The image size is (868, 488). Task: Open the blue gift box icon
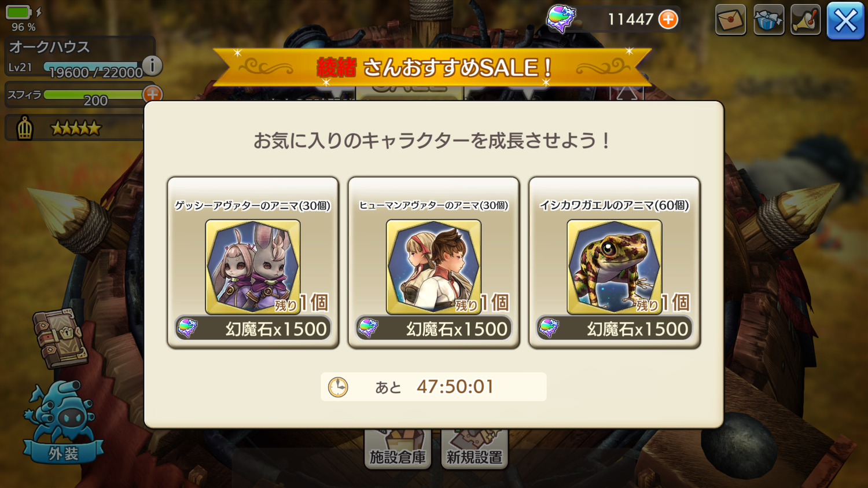768,20
